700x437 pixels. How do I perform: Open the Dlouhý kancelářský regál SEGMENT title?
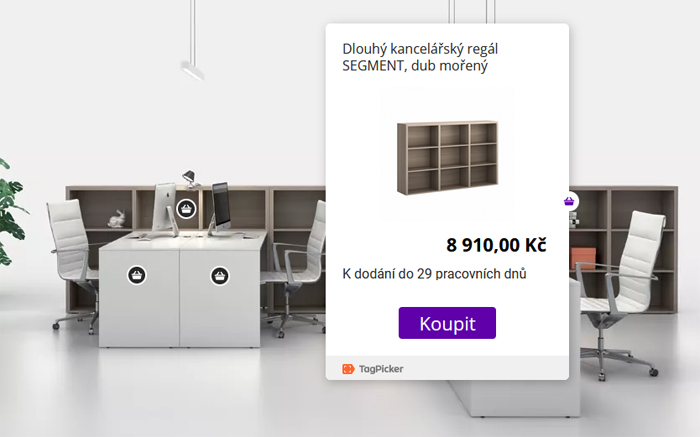pyautogui.click(x=420, y=57)
